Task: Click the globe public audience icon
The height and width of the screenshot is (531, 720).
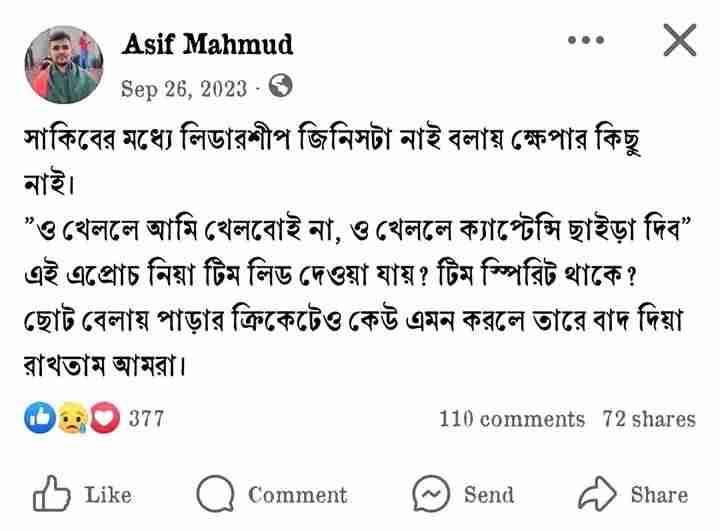Action: coord(280,85)
